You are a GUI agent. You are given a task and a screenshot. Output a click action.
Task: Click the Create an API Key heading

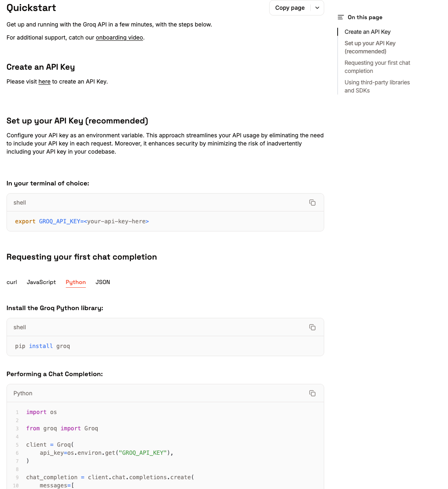41,67
